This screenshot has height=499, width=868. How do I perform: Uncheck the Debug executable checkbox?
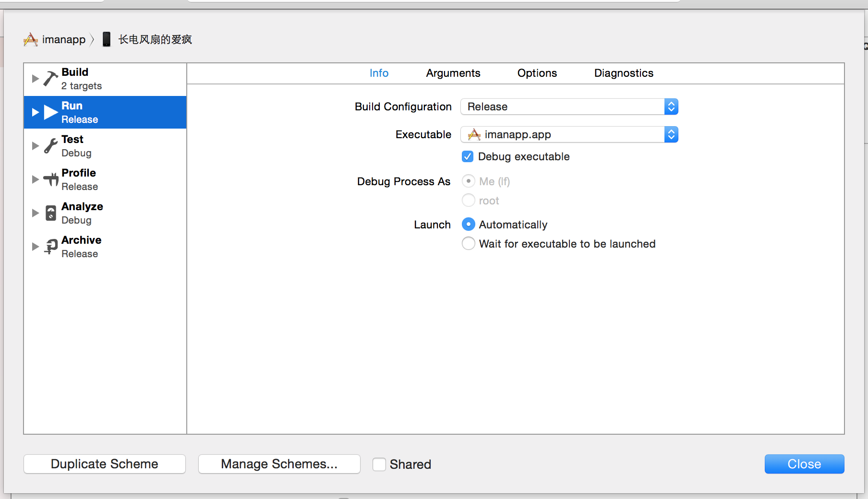[x=468, y=156]
